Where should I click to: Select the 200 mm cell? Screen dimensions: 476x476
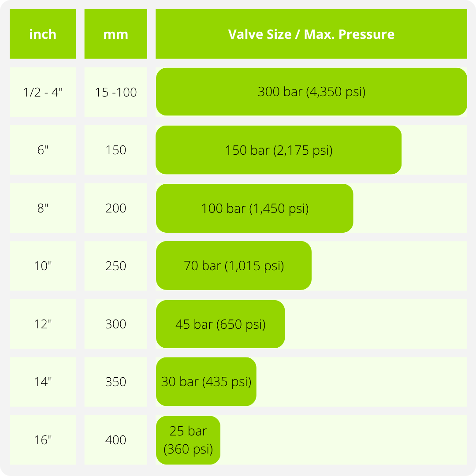pos(115,208)
